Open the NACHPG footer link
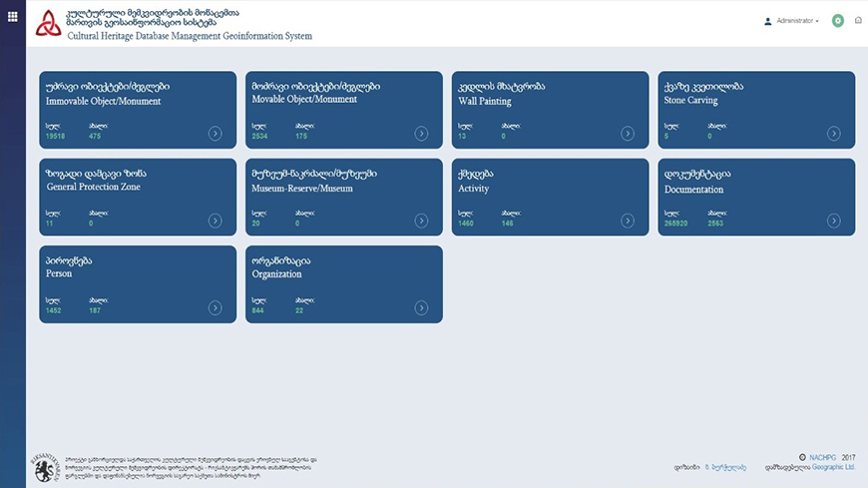This screenshot has width=868, height=488. [823, 457]
